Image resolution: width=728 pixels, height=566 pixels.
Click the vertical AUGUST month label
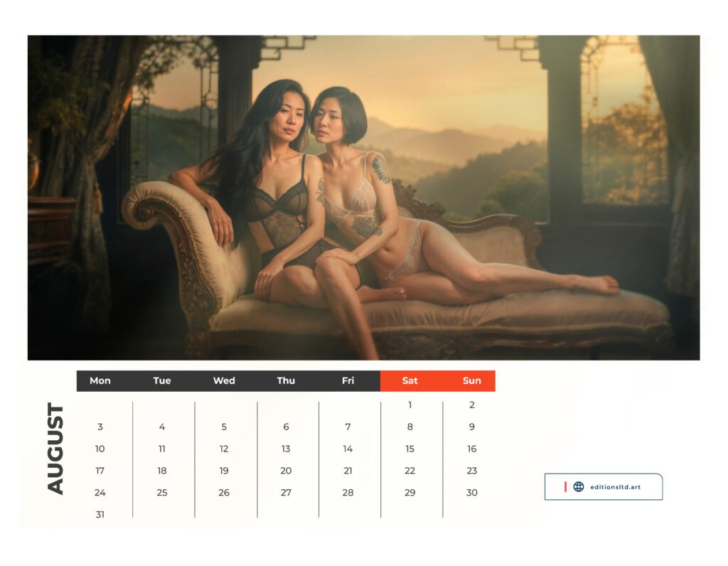pyautogui.click(x=55, y=448)
